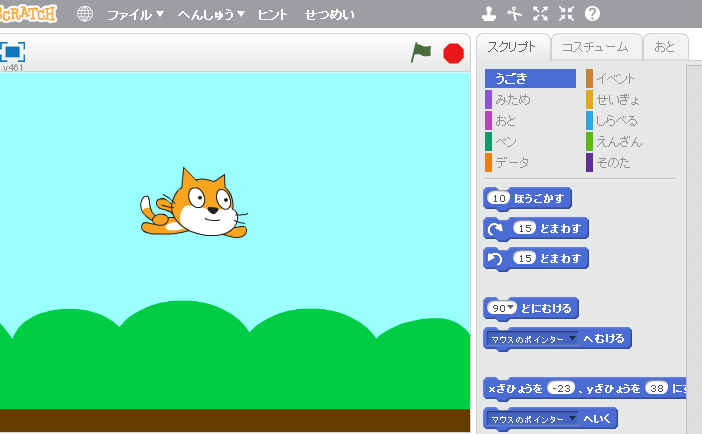702x434 pixels.
Task: Switch to the スクリプト tab
Action: tap(513, 47)
